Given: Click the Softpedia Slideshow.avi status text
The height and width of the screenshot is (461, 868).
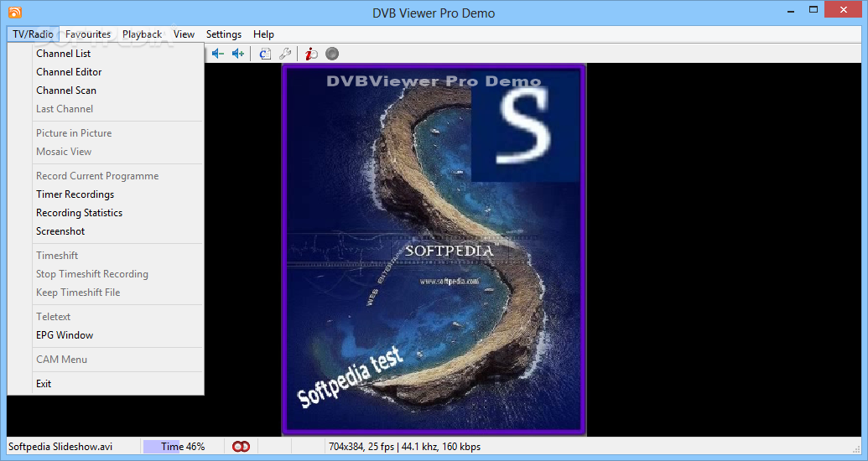Looking at the screenshot, I should (60, 447).
